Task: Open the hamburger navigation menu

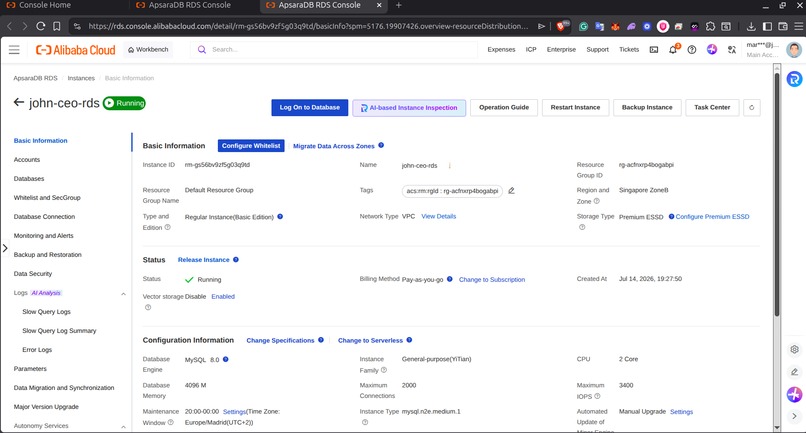Action: click(x=14, y=49)
